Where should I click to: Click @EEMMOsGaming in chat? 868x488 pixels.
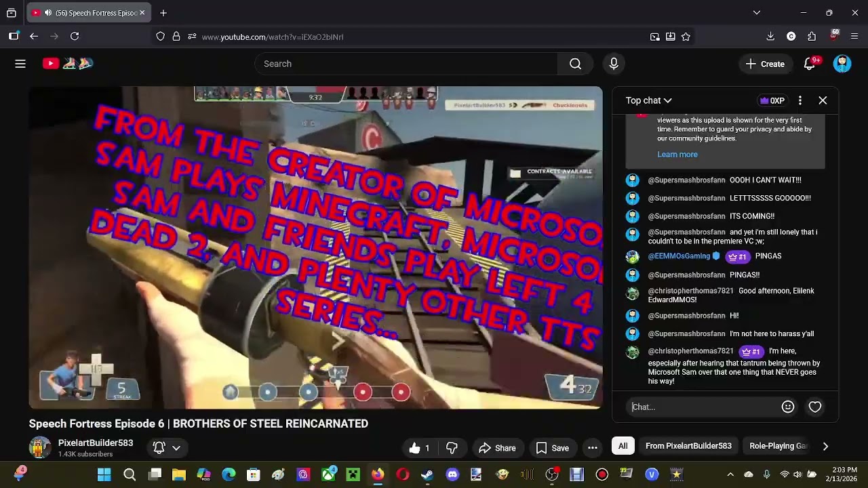tap(679, 256)
